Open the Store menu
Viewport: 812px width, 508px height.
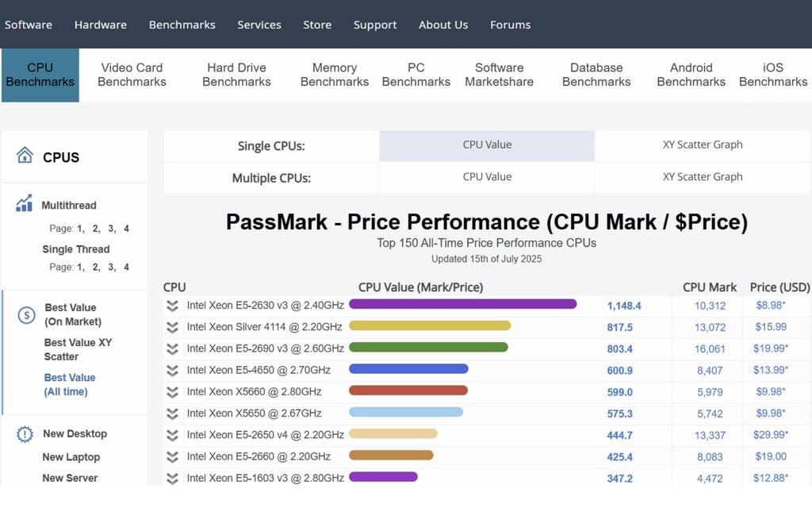point(317,25)
